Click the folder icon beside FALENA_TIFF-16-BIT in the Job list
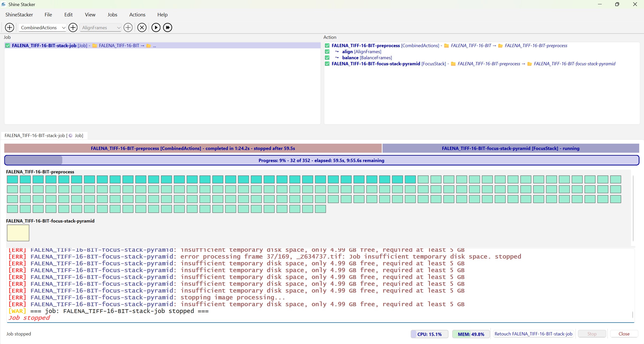644x344 pixels. pyautogui.click(x=95, y=46)
